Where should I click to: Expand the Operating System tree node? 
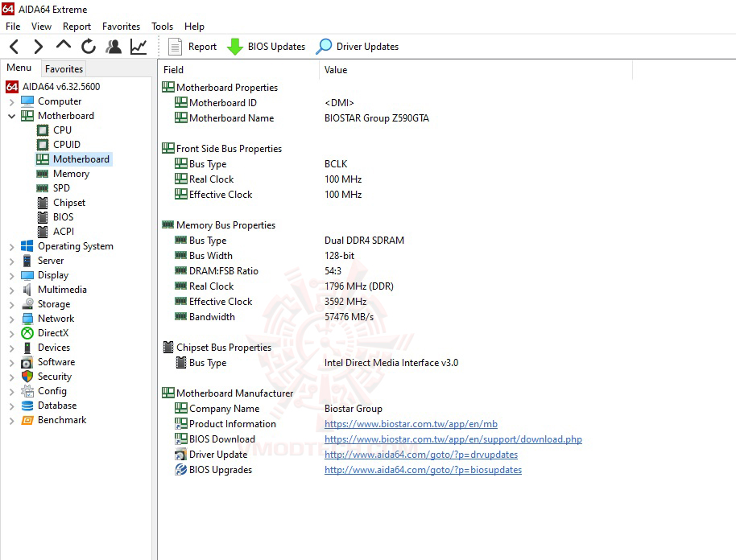(x=12, y=247)
